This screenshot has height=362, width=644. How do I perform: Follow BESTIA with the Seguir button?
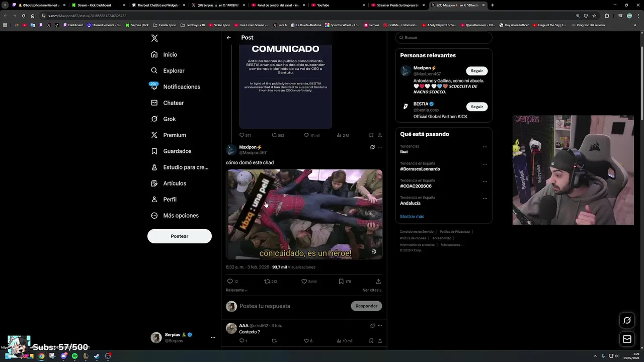(x=476, y=107)
